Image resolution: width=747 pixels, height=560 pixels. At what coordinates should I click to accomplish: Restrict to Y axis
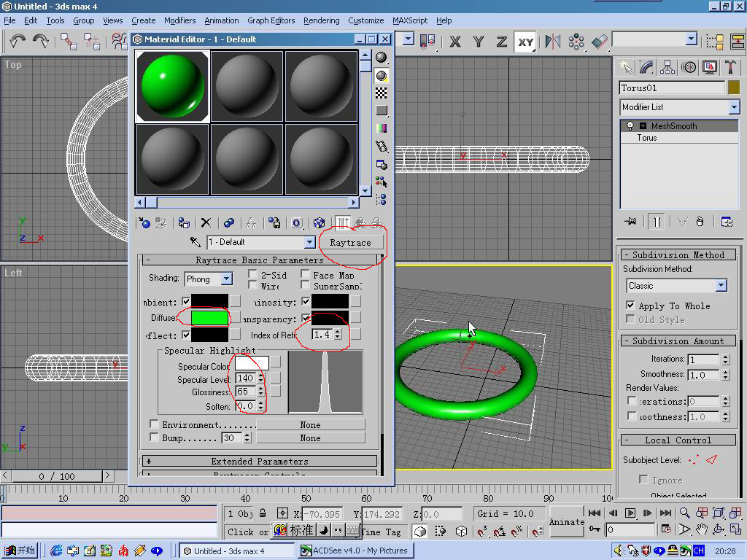479,42
